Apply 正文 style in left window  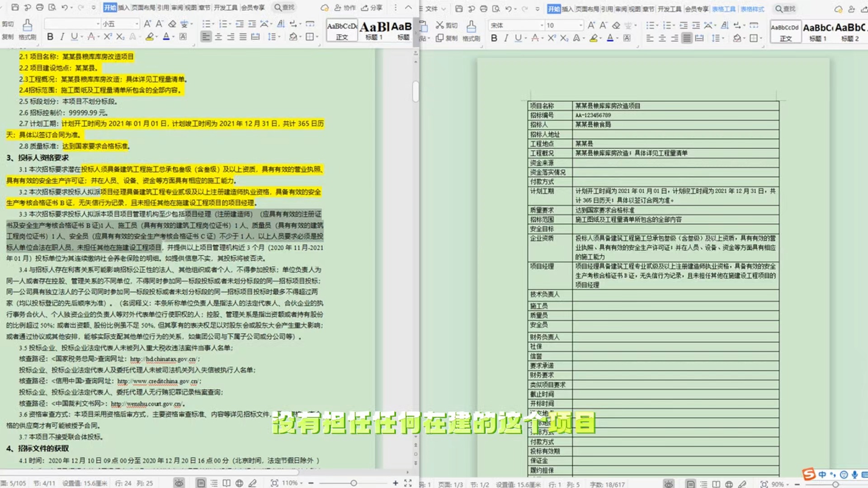pos(342,31)
